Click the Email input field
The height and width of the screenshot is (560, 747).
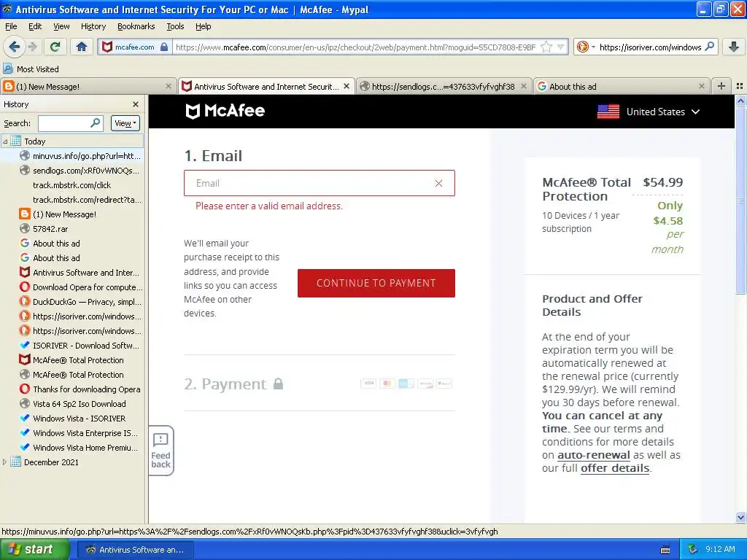[x=320, y=183]
